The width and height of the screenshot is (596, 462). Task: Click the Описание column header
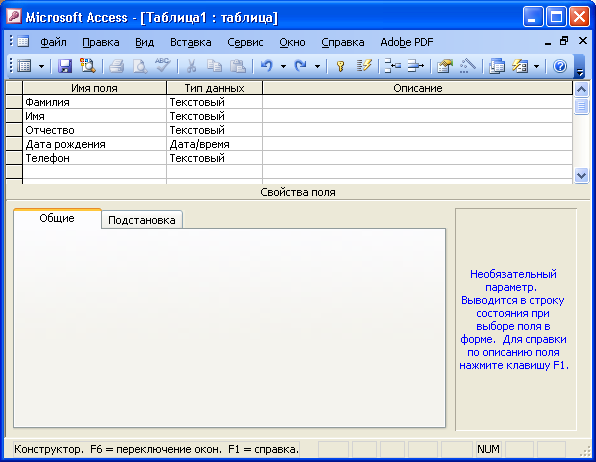click(x=417, y=88)
